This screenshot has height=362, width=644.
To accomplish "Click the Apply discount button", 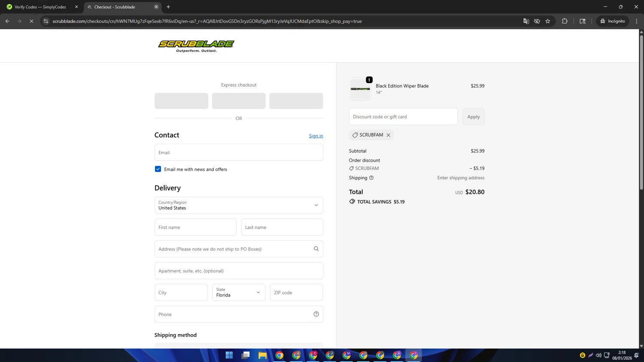I will [474, 117].
